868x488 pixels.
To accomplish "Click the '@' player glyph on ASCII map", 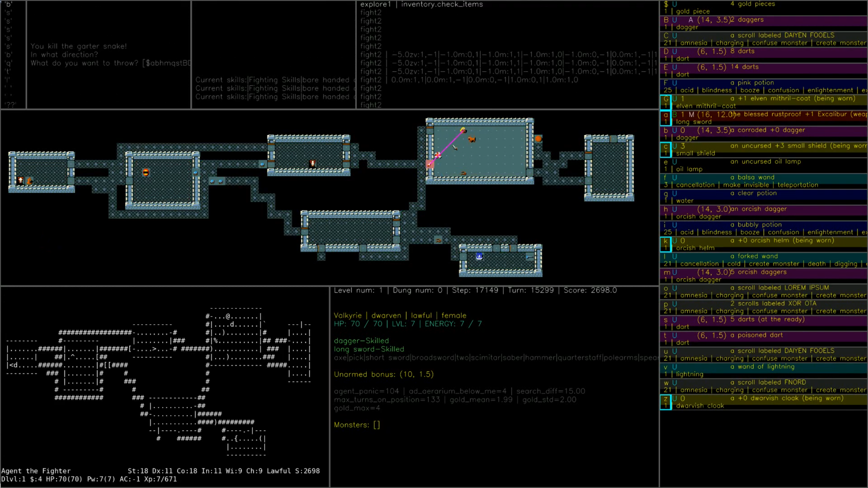I will tap(228, 316).
